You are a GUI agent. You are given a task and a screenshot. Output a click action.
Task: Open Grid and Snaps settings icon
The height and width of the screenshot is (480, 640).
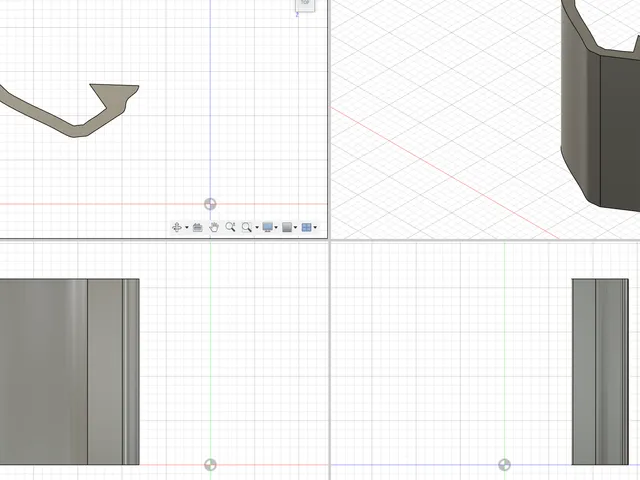point(287,227)
